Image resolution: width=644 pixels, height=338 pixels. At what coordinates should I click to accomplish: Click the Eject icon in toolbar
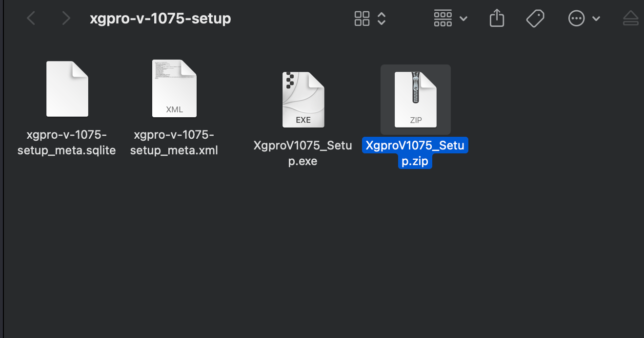click(x=631, y=19)
